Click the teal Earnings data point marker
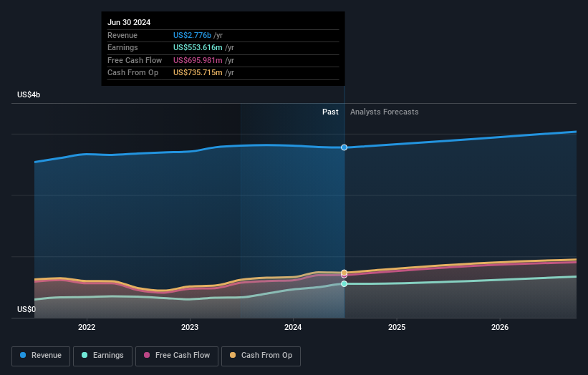Image resolution: width=588 pixels, height=375 pixels. point(344,284)
